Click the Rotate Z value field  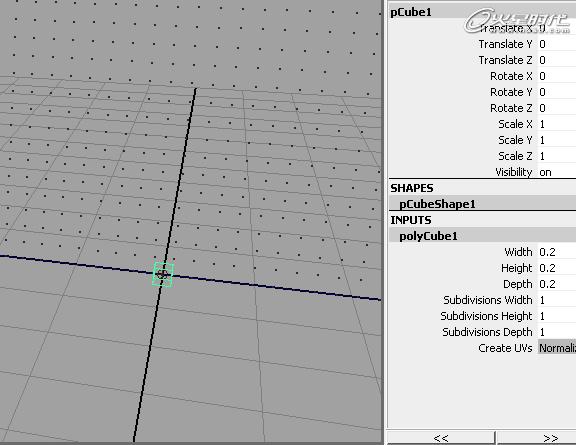click(557, 108)
